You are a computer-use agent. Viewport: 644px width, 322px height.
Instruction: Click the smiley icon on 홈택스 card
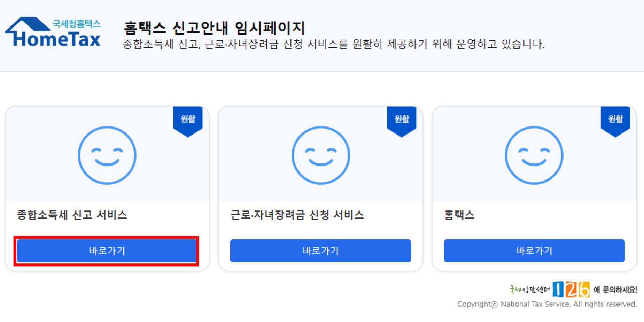coord(534,156)
